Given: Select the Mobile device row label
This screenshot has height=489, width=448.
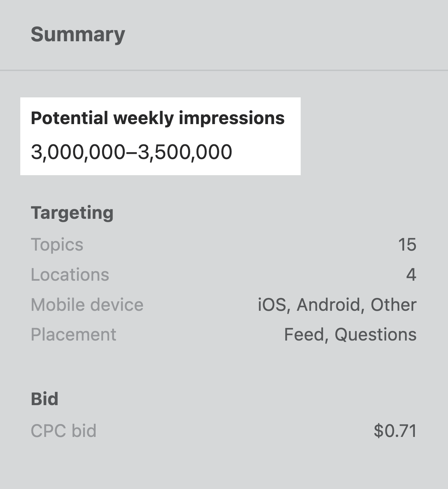Looking at the screenshot, I should [x=87, y=304].
